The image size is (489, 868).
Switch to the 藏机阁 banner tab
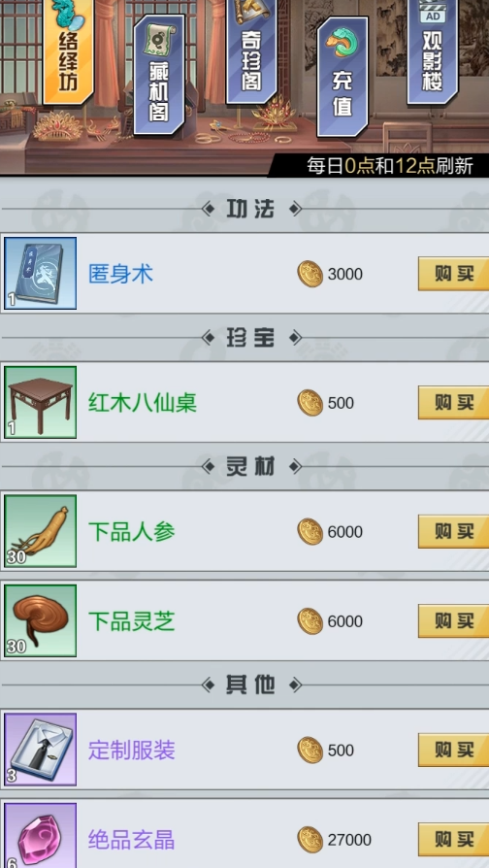point(159,74)
